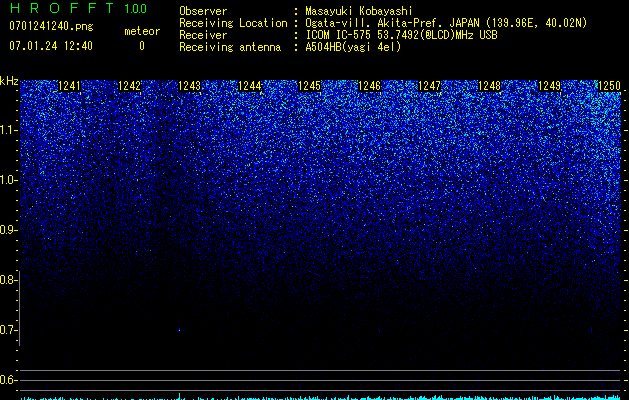Click the 1242 time marker
This screenshot has height=400, width=629.
[130, 86]
